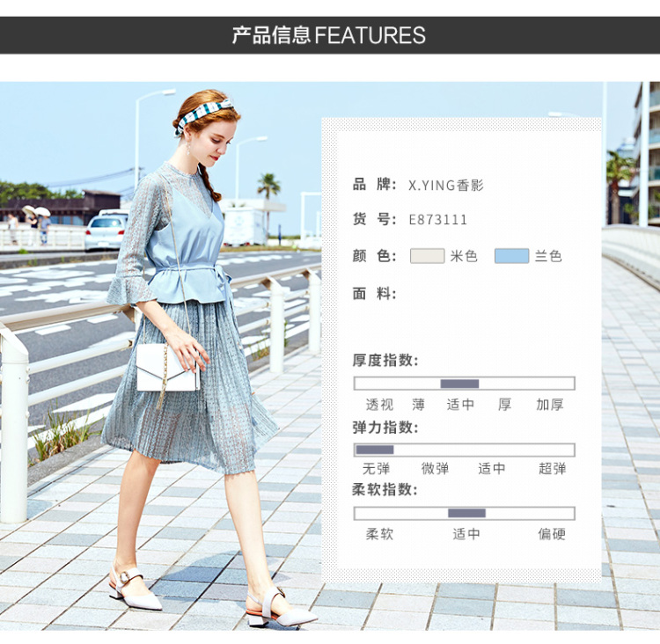This screenshot has width=660, height=644.
Task: Click the brand name X.YING香影
Action: pos(446,186)
